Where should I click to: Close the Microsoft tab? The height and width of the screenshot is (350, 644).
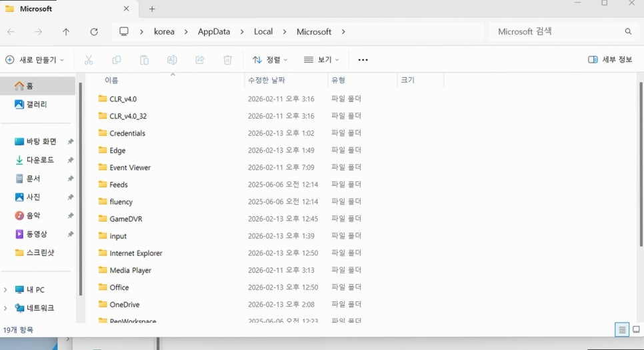126,9
